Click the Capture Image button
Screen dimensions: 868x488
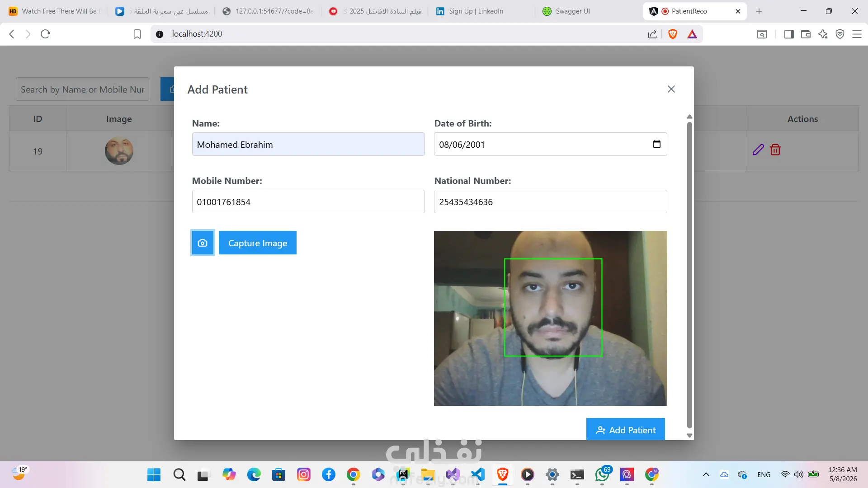coord(258,243)
